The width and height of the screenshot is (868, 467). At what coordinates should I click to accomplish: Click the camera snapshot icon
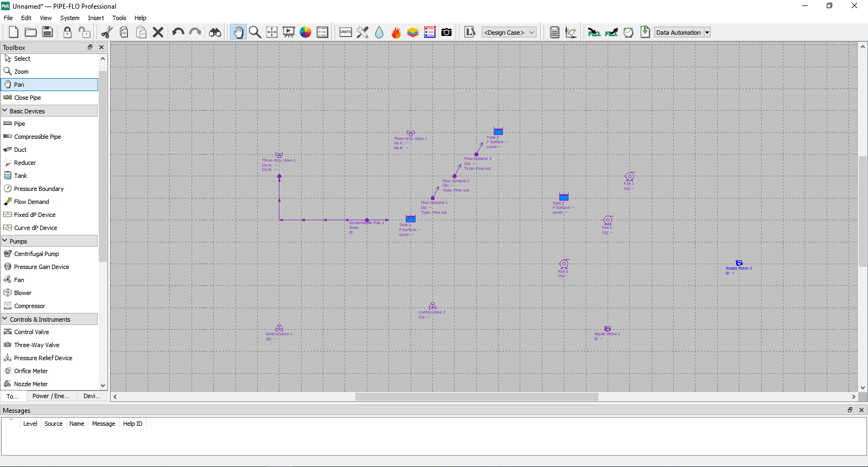[446, 32]
